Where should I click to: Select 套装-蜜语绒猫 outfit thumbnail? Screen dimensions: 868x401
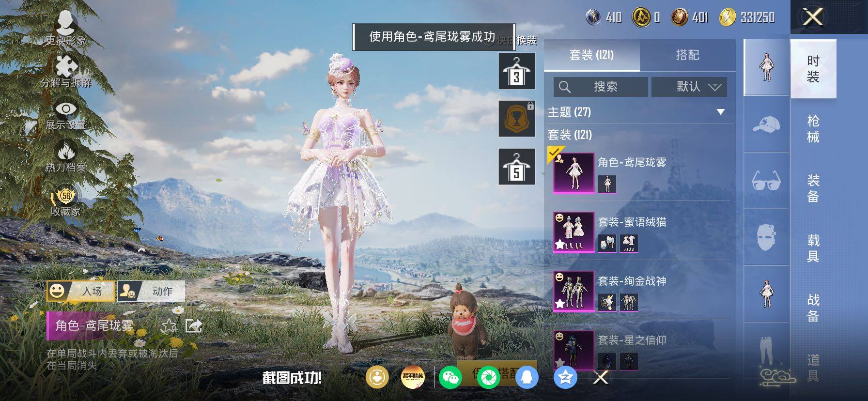pyautogui.click(x=574, y=232)
